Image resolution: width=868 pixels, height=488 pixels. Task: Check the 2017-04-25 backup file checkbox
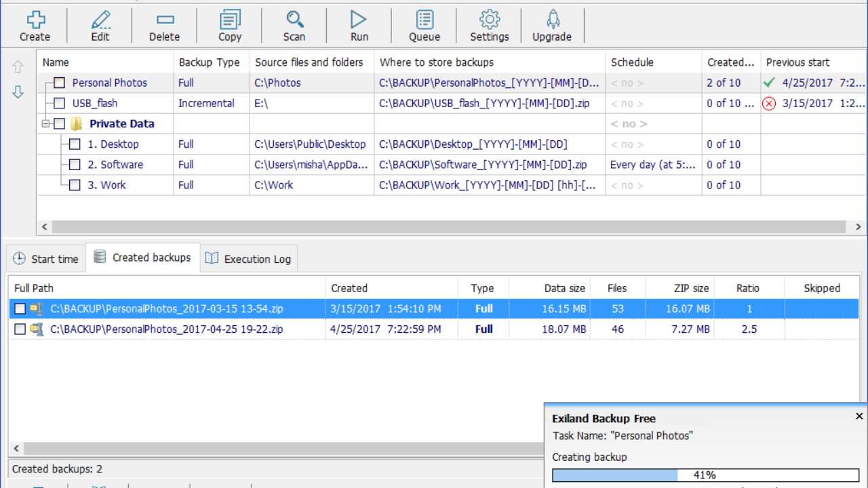pos(20,329)
